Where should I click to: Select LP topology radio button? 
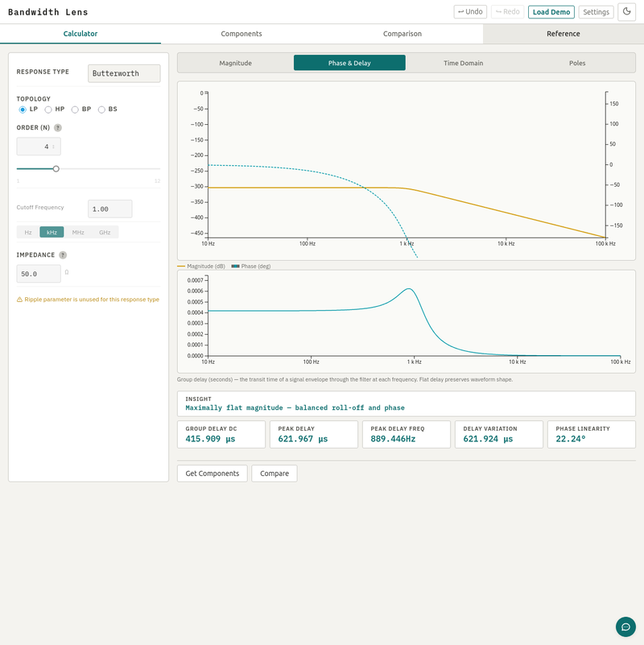(x=23, y=110)
